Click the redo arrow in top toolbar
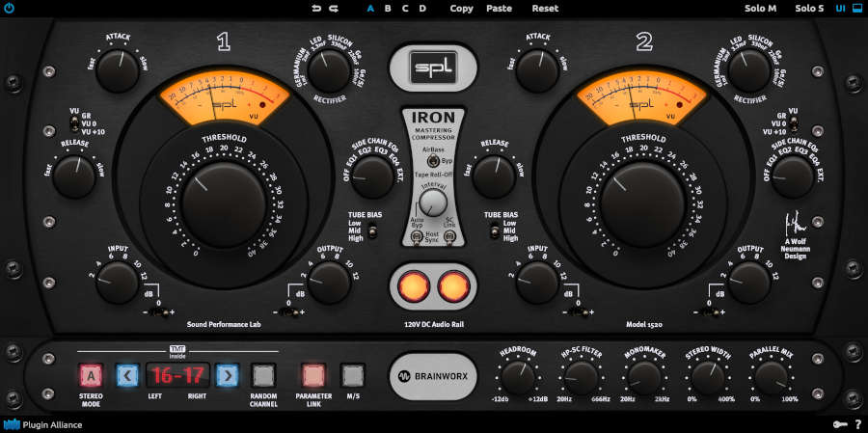868x433 pixels. (x=334, y=9)
